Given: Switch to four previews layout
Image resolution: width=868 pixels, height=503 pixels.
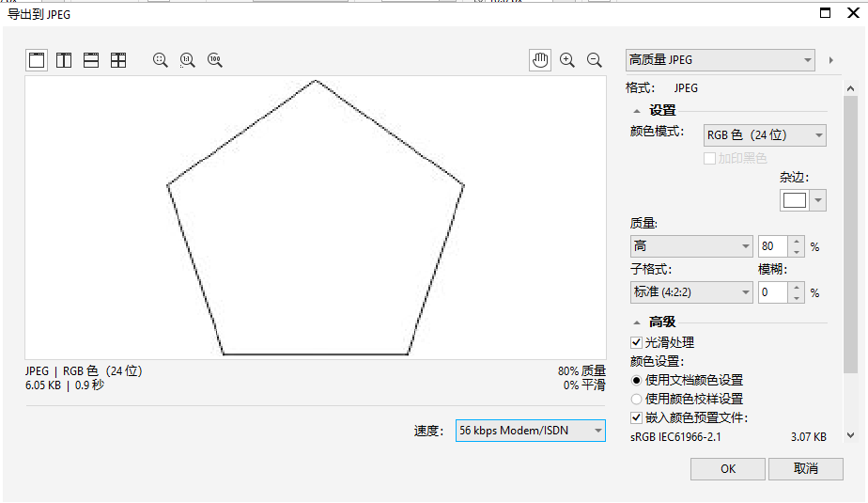Looking at the screenshot, I should click(x=118, y=60).
